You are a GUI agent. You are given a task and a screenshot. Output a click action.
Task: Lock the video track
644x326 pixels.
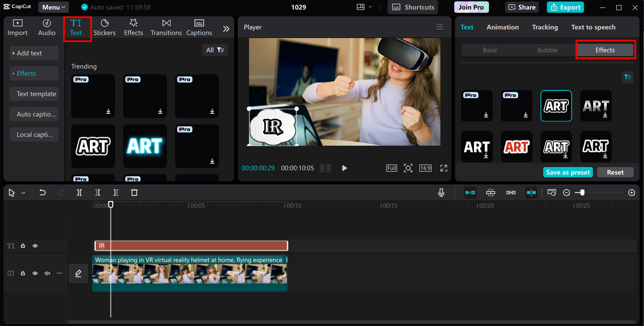pyautogui.click(x=23, y=273)
